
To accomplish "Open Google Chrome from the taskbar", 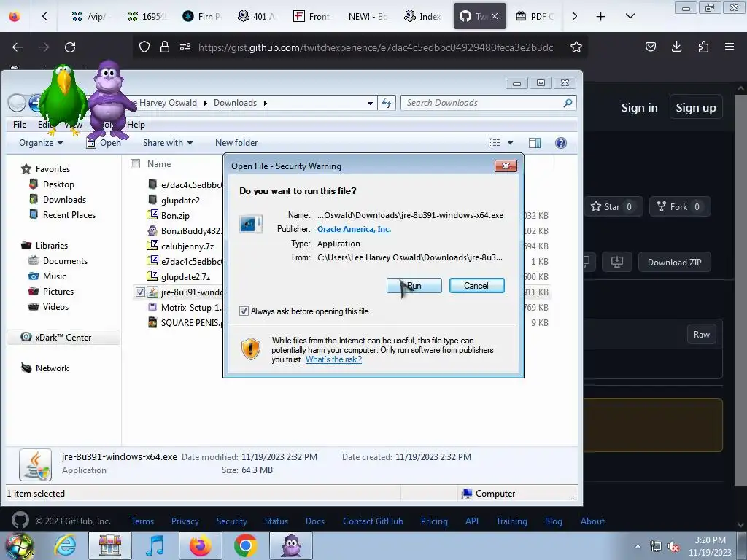I will [245, 545].
